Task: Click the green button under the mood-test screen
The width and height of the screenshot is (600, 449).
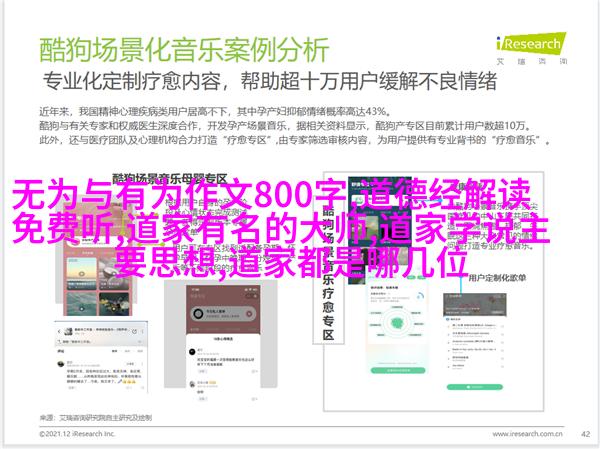Action: pos(398,370)
